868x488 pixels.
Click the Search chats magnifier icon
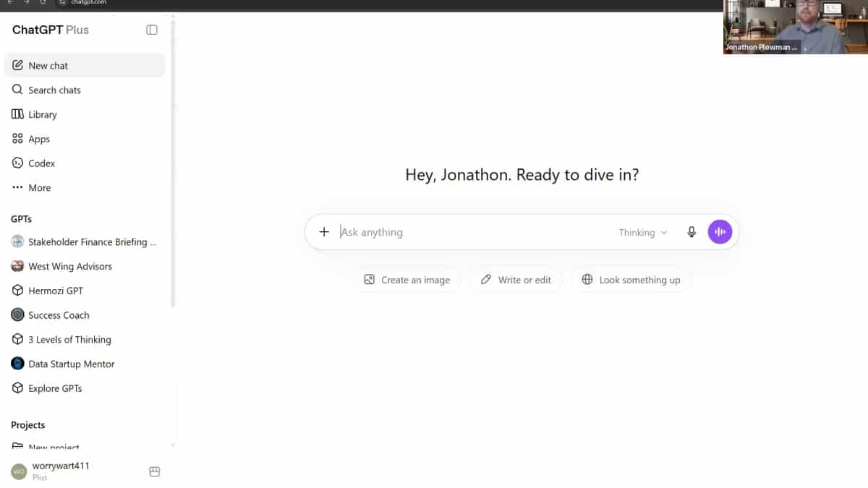17,90
